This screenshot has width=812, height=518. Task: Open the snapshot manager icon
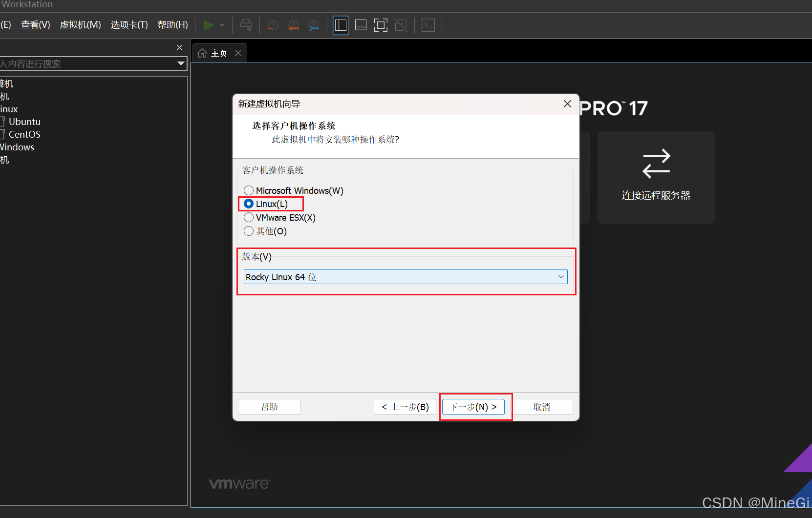pos(314,25)
